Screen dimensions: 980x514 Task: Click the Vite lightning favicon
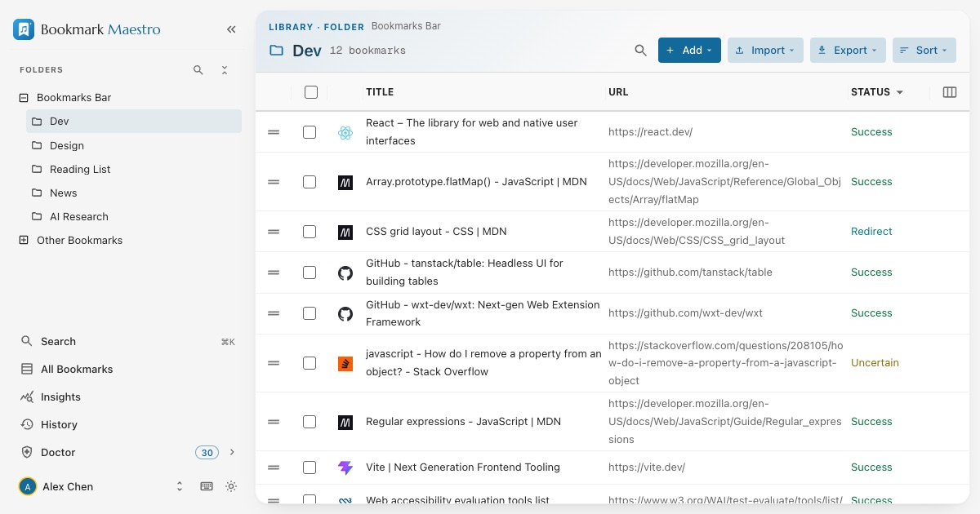pyautogui.click(x=345, y=467)
